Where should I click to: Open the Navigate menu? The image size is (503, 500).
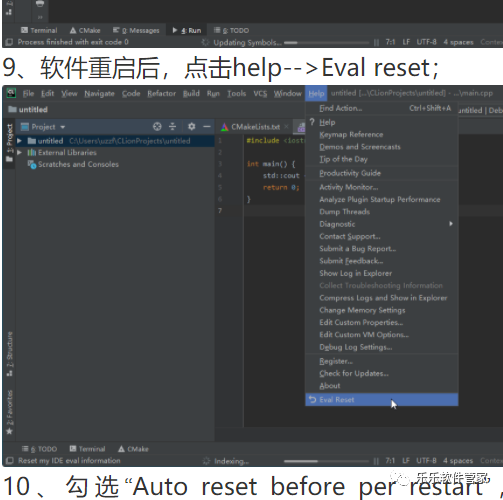click(x=99, y=94)
